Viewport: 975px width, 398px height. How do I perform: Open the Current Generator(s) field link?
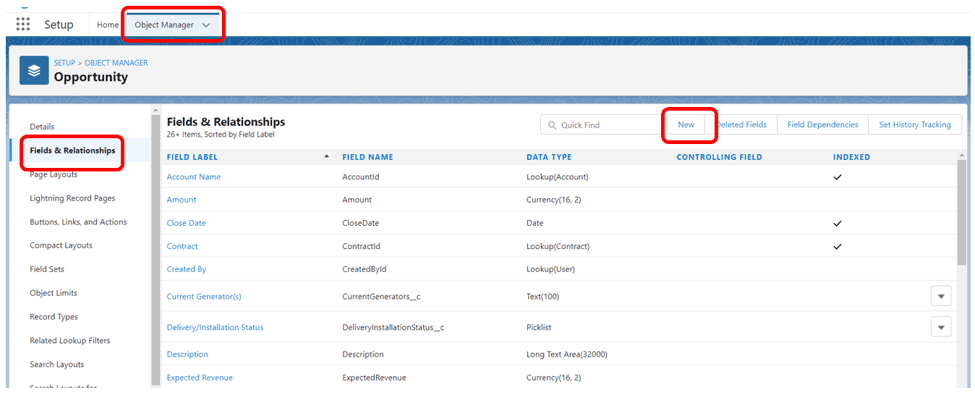[x=204, y=297]
